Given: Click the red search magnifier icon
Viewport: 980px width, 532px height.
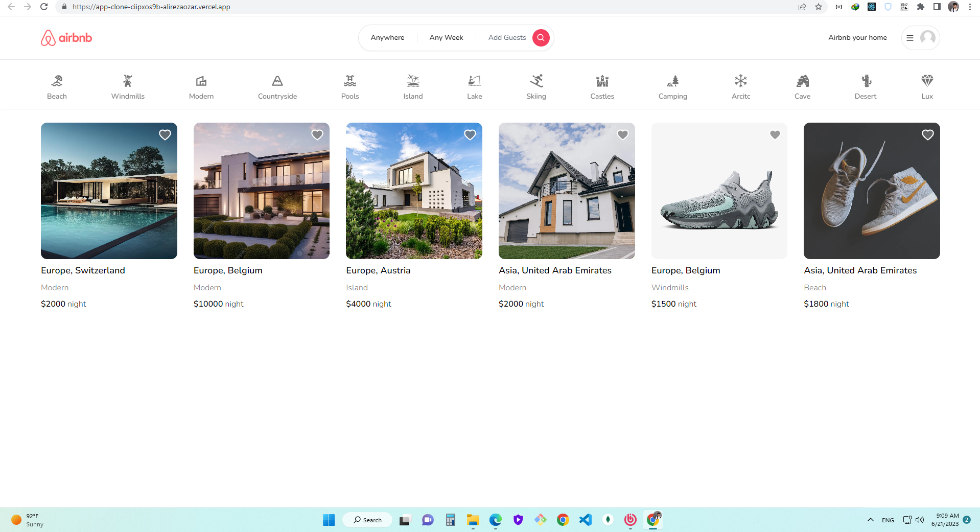Looking at the screenshot, I should pos(540,37).
